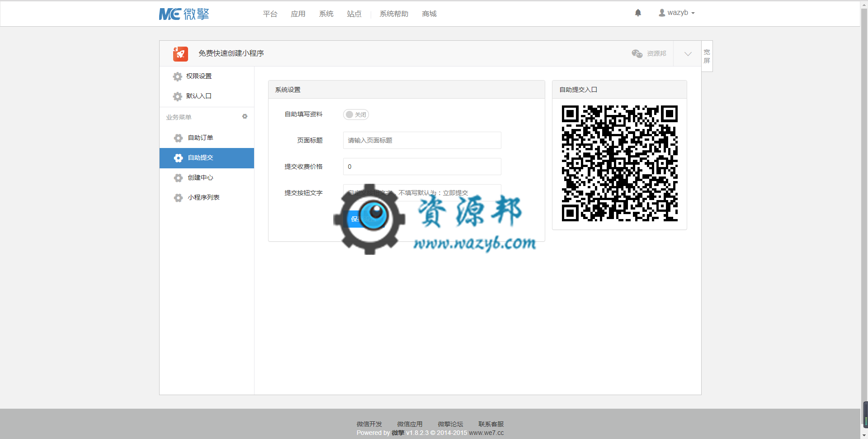Click the 业务菜单 settings gear
Screen dimensions: 868x439
pos(245,116)
